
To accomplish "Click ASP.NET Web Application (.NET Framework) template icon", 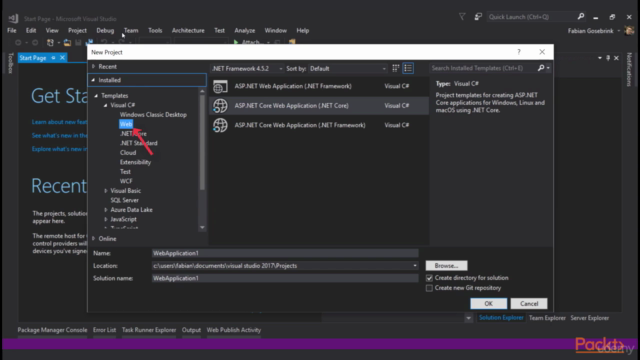I will [x=220, y=86].
